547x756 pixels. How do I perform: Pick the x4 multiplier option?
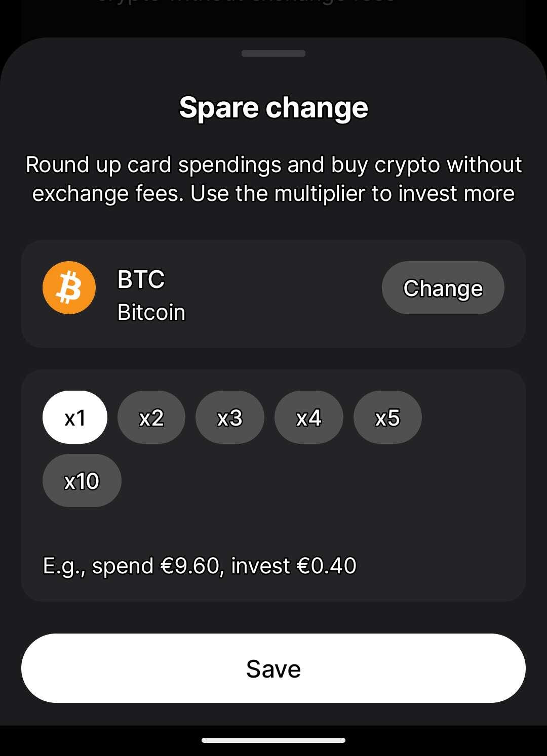[309, 417]
